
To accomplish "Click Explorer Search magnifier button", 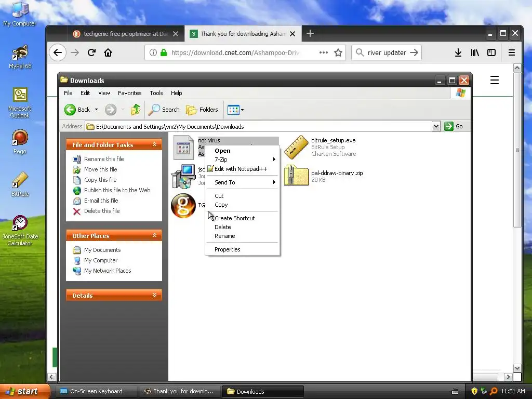I will [x=164, y=110].
